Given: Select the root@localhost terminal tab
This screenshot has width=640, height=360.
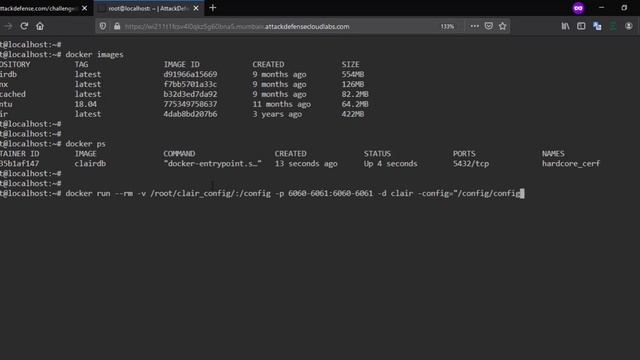Looking at the screenshot, I should (x=149, y=8).
